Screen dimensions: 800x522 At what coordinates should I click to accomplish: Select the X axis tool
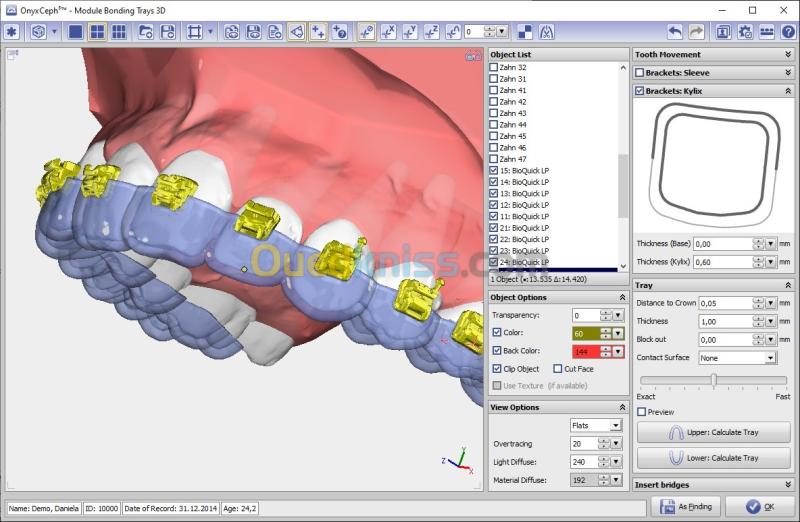[388, 32]
